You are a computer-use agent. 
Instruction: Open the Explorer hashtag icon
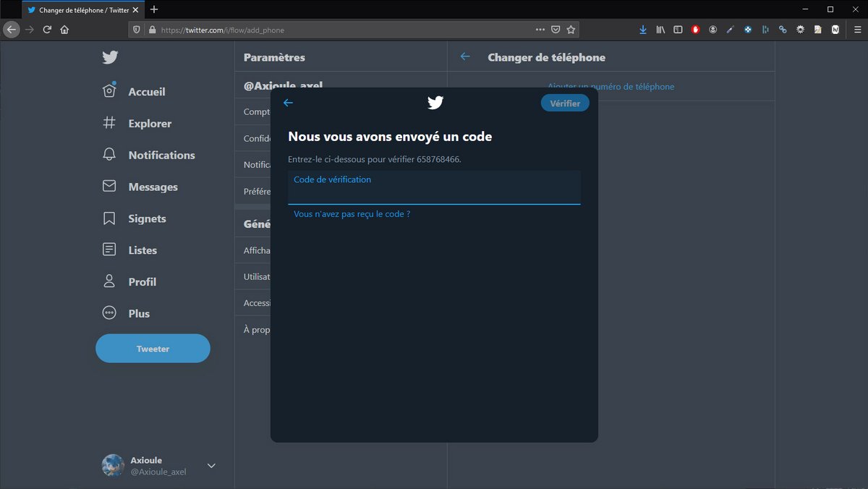[109, 123]
